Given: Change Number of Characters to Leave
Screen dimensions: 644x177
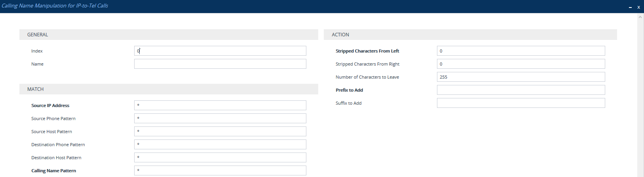Looking at the screenshot, I should point(521,77).
